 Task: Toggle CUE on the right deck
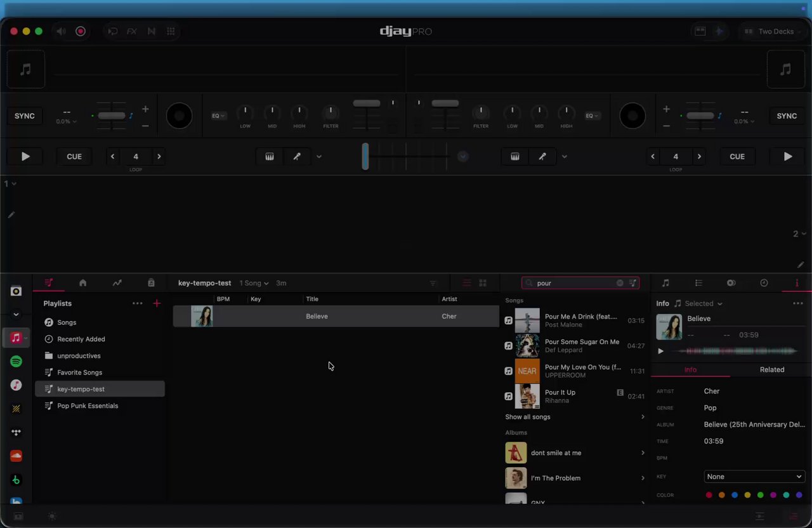(737, 157)
